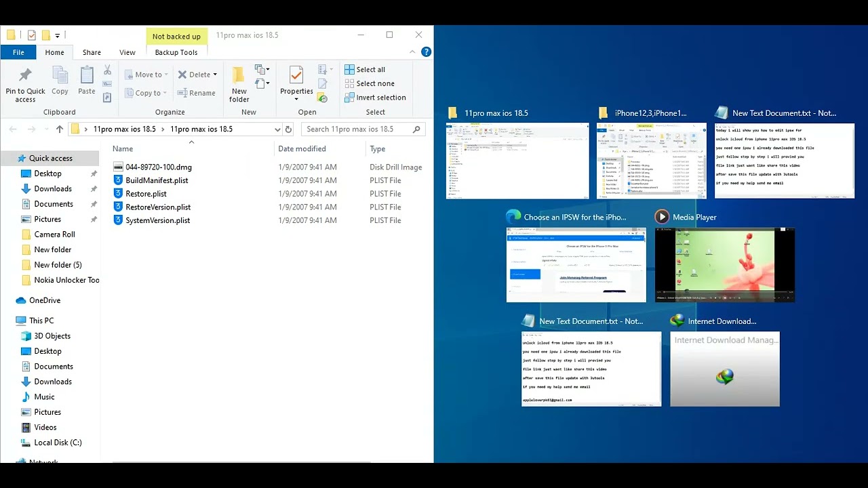Click the Select all option
This screenshot has height=488, width=868.
coord(364,70)
